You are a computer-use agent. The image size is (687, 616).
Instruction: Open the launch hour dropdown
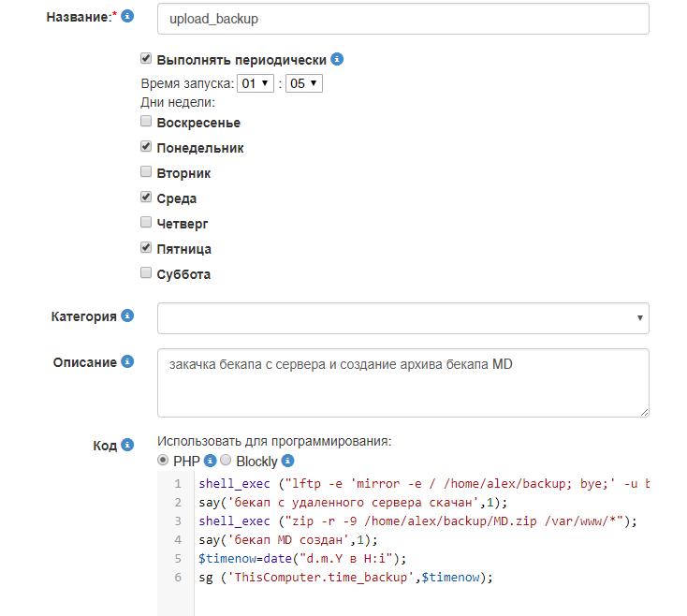click(256, 83)
